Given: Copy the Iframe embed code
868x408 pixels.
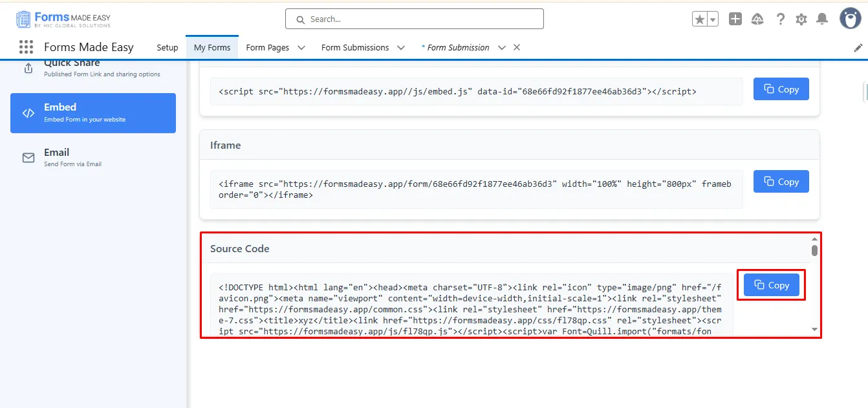Looking at the screenshot, I should click(x=781, y=182).
